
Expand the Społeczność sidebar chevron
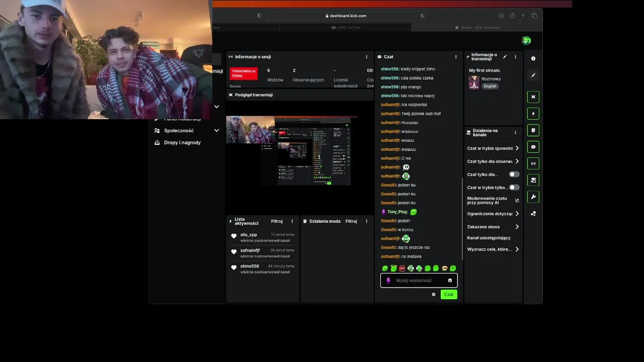(216, 131)
